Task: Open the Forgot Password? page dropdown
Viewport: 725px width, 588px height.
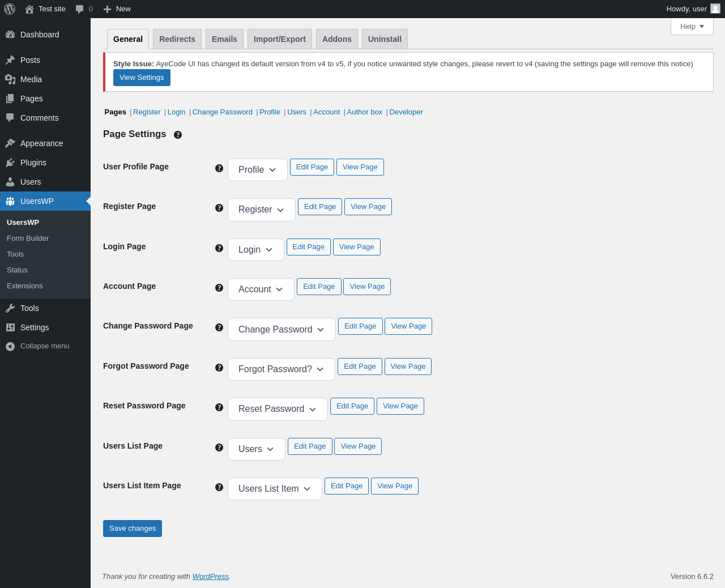Action: (x=282, y=369)
